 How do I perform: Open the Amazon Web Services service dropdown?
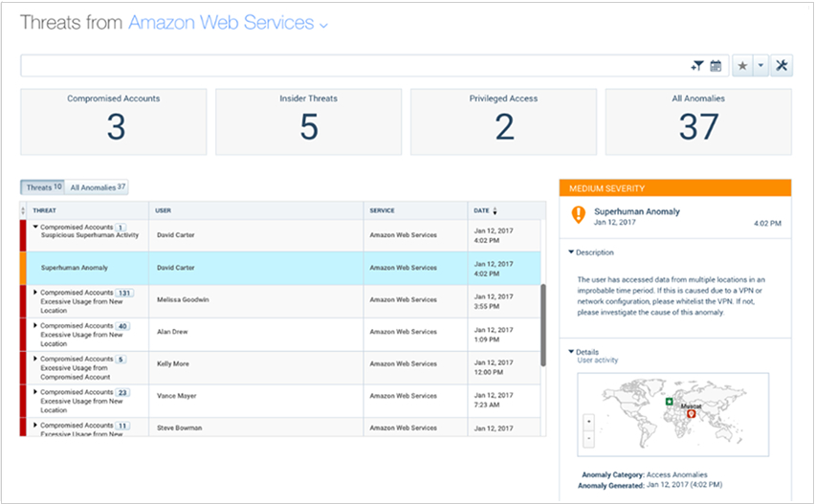pyautogui.click(x=228, y=23)
